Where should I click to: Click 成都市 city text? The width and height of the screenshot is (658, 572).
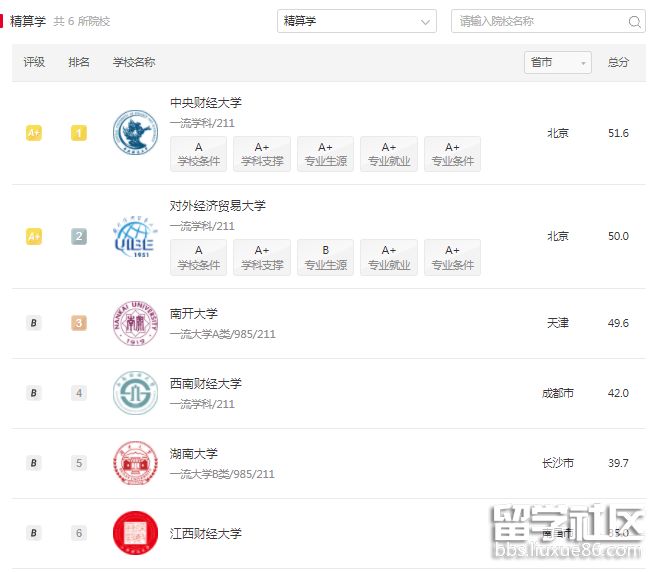click(x=558, y=393)
